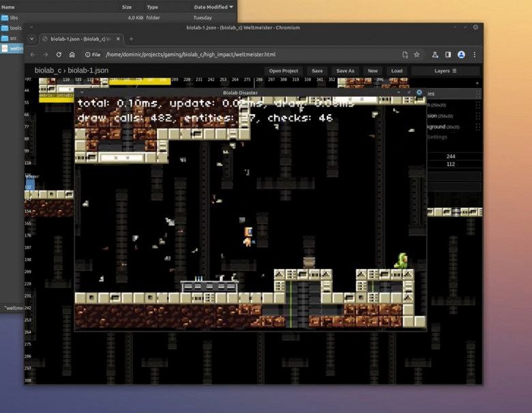Click the layer setting value 112
The image size is (532, 413).
(x=451, y=164)
